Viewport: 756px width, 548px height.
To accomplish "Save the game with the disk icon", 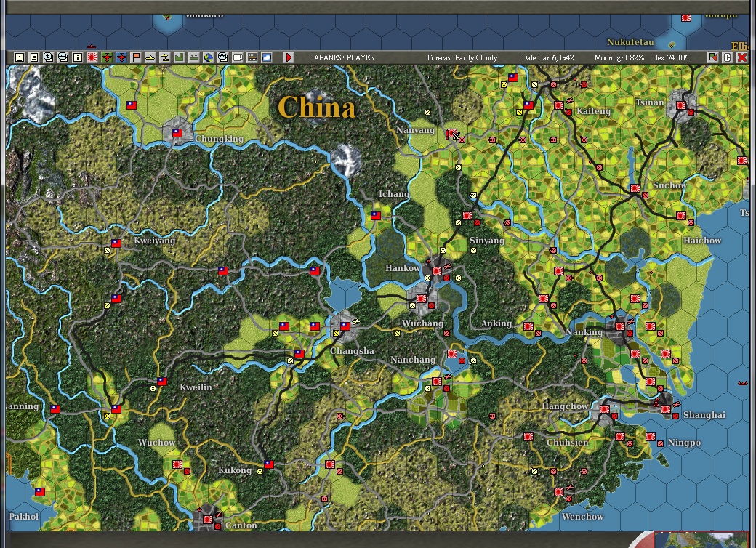I will point(19,56).
